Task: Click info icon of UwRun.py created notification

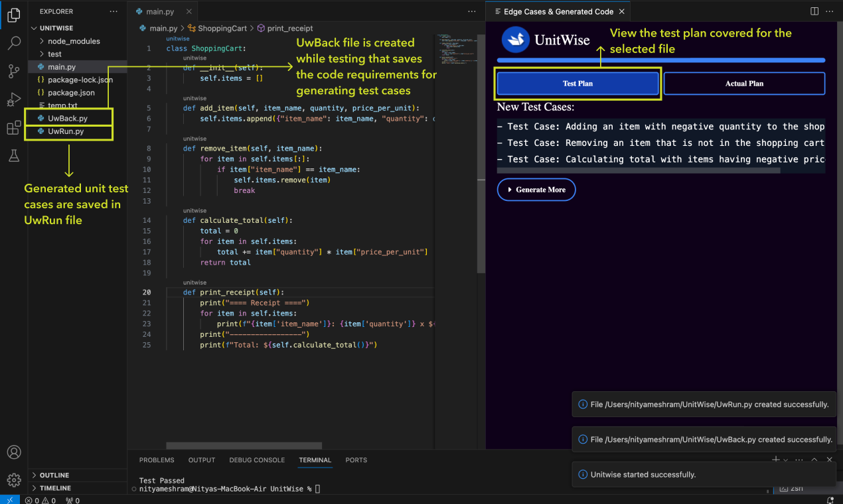Action: click(x=583, y=404)
